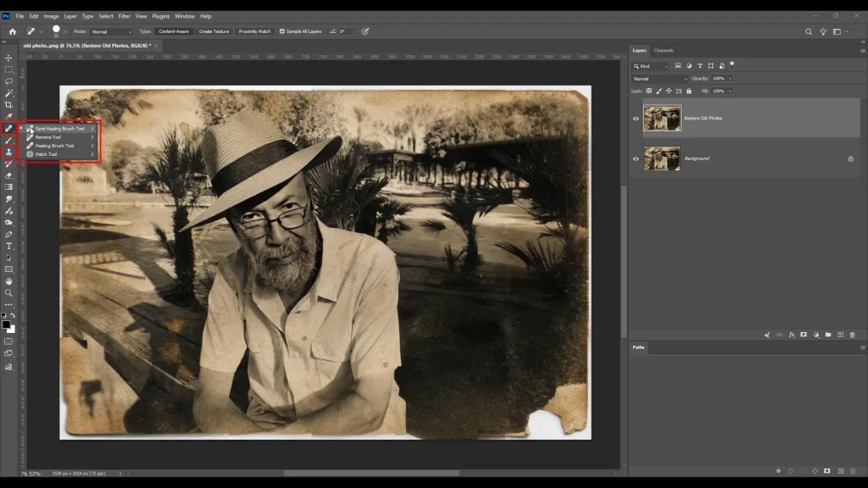
Task: Open the Image menu
Action: [x=51, y=16]
